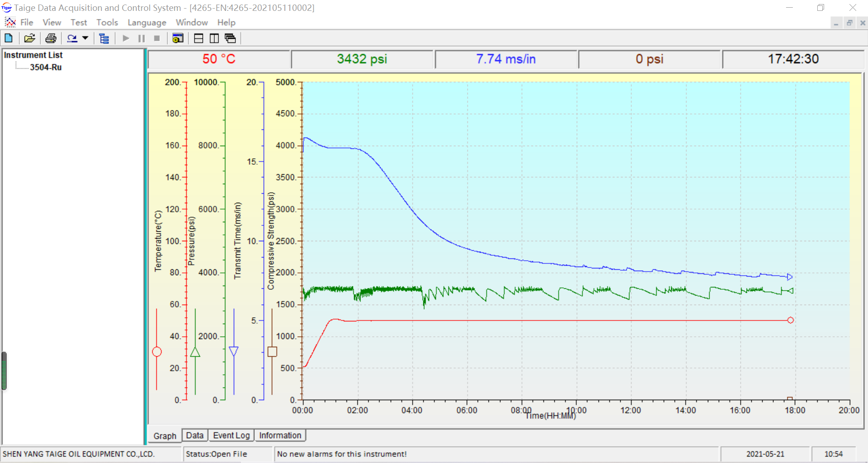Open the Test menu

pyautogui.click(x=79, y=22)
